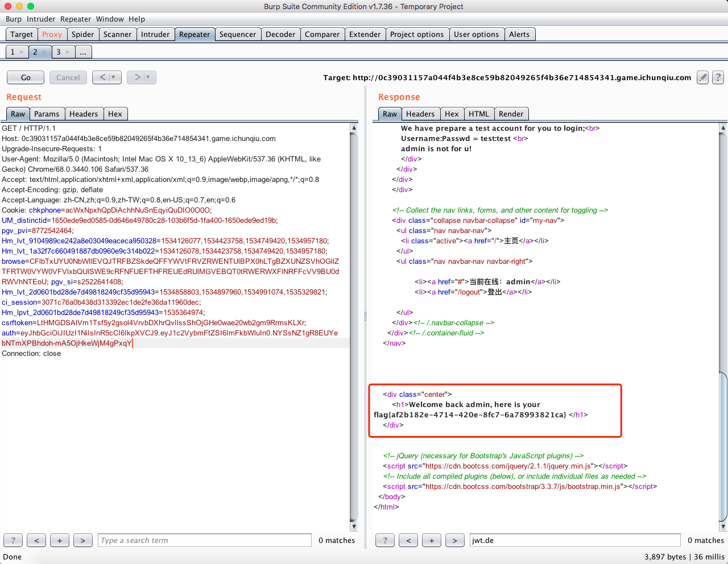Click the request search term field
Image resolution: width=728 pixels, height=564 pixels.
(x=205, y=540)
